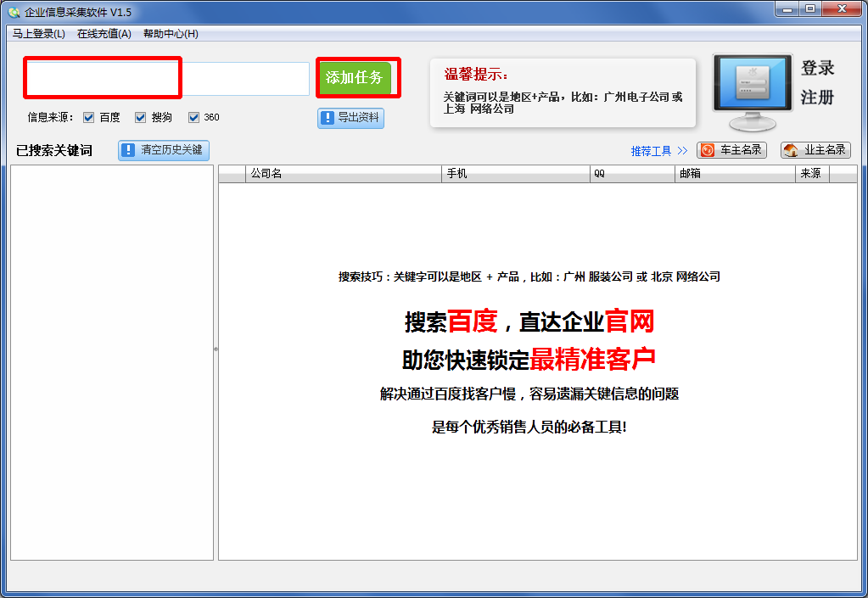
Task: Click the 清空历史关键 button
Action: pyautogui.click(x=164, y=150)
